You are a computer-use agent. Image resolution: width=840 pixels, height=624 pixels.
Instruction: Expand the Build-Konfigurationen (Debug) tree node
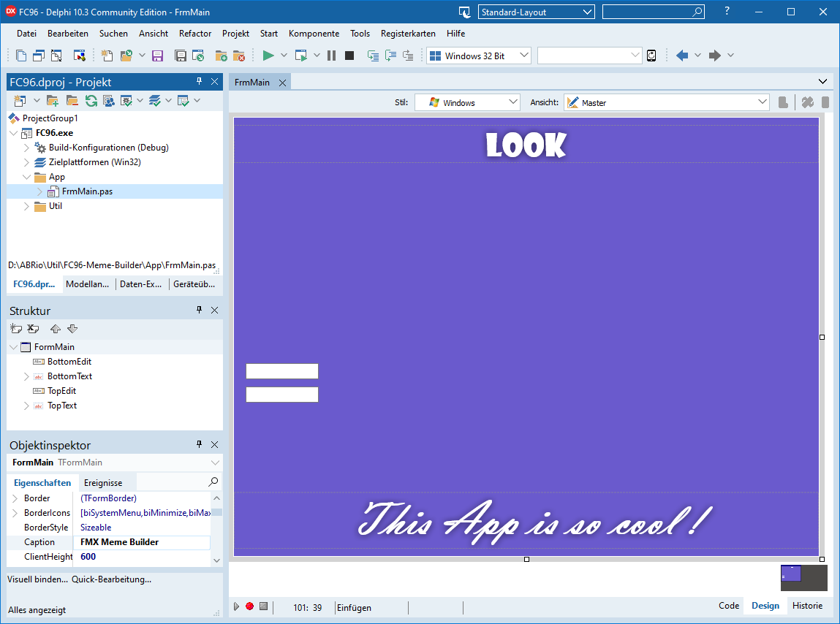click(27, 148)
